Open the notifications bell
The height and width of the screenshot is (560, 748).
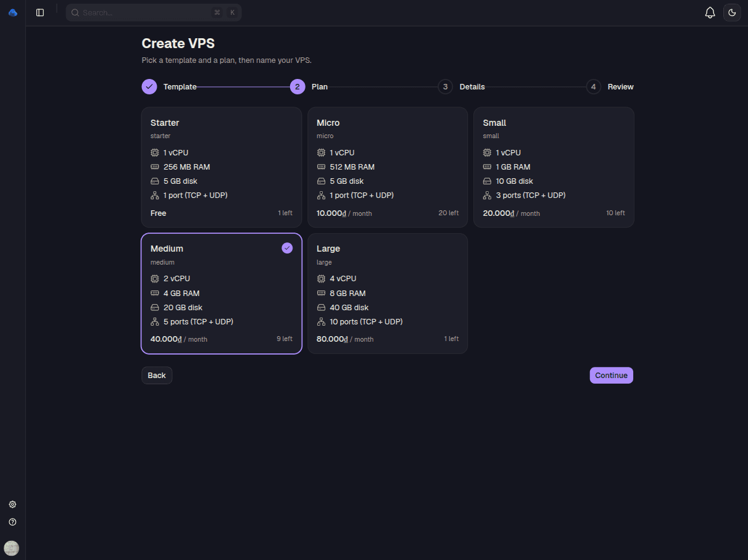[x=710, y=12]
